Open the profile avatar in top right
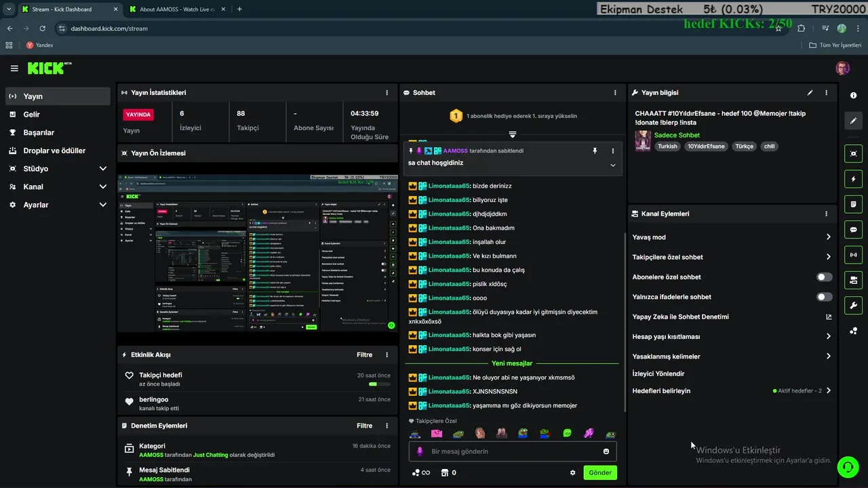The height and width of the screenshot is (488, 868). click(x=842, y=68)
